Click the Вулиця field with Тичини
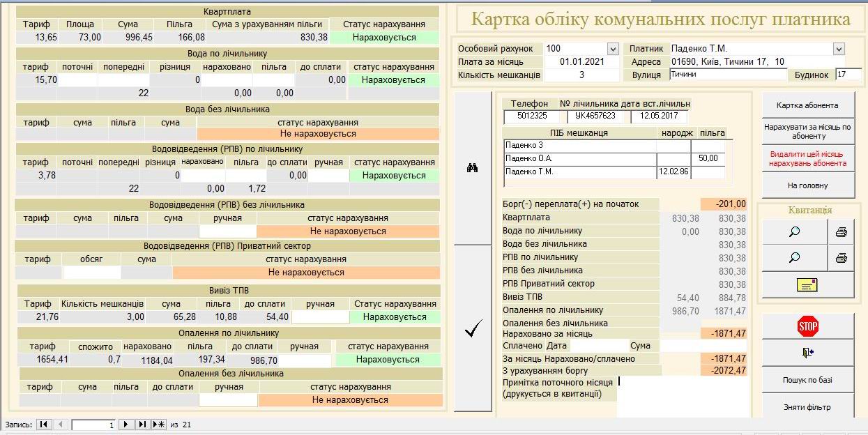Viewport: 868px width, 435px height. coord(727,75)
